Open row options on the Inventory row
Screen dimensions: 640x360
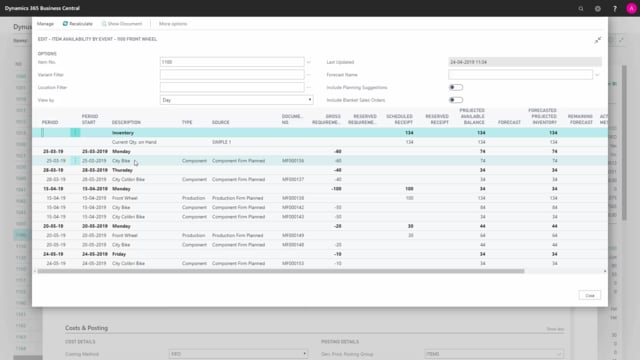[75, 133]
